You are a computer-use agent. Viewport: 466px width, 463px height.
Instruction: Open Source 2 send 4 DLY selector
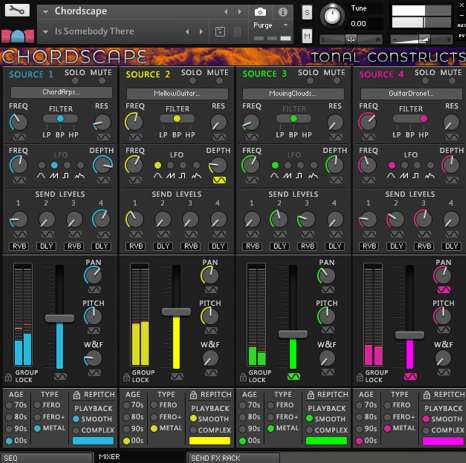(x=218, y=246)
